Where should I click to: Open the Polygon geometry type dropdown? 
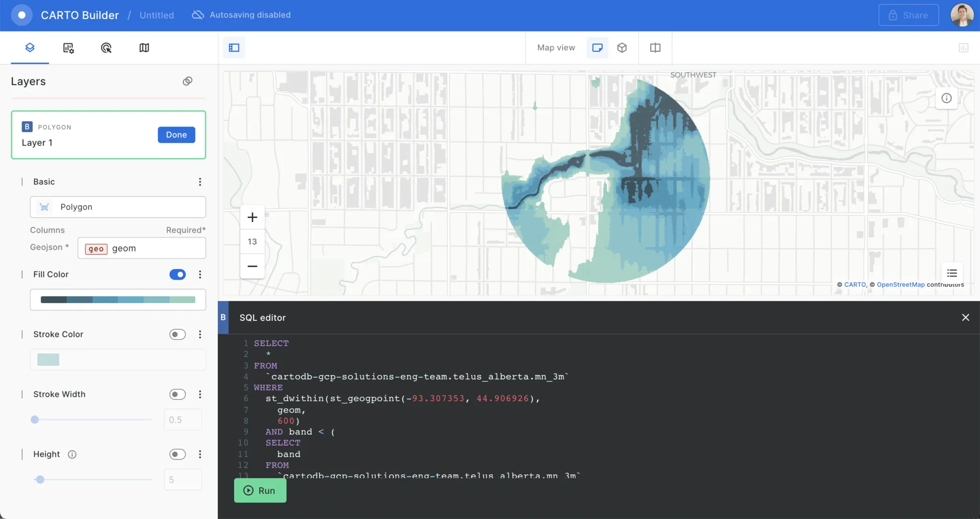tap(118, 207)
